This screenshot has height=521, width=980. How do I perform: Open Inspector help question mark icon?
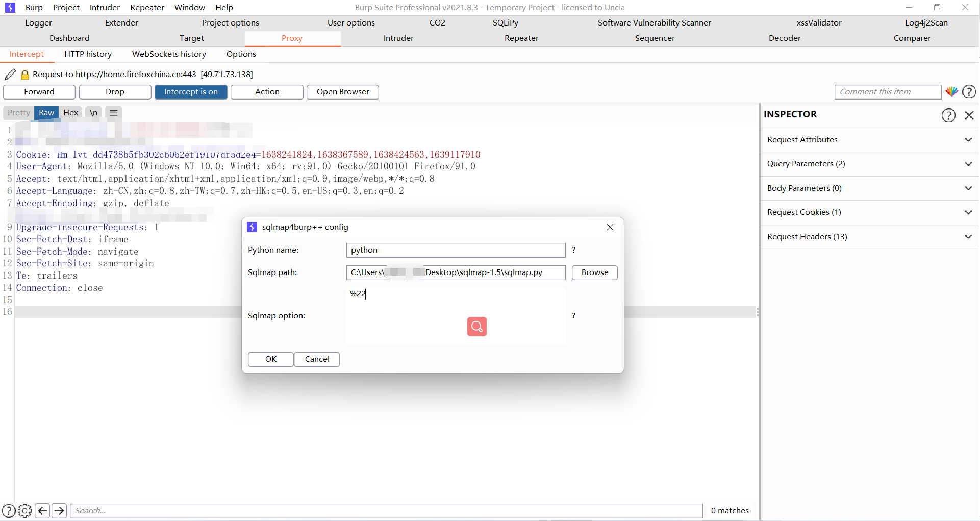click(x=948, y=115)
